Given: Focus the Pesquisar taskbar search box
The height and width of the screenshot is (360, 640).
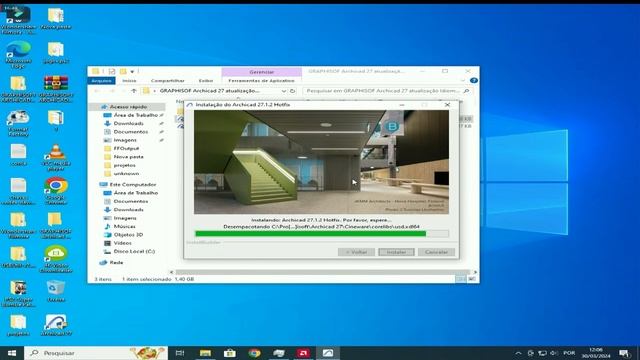Looking at the screenshot, I should (96, 353).
